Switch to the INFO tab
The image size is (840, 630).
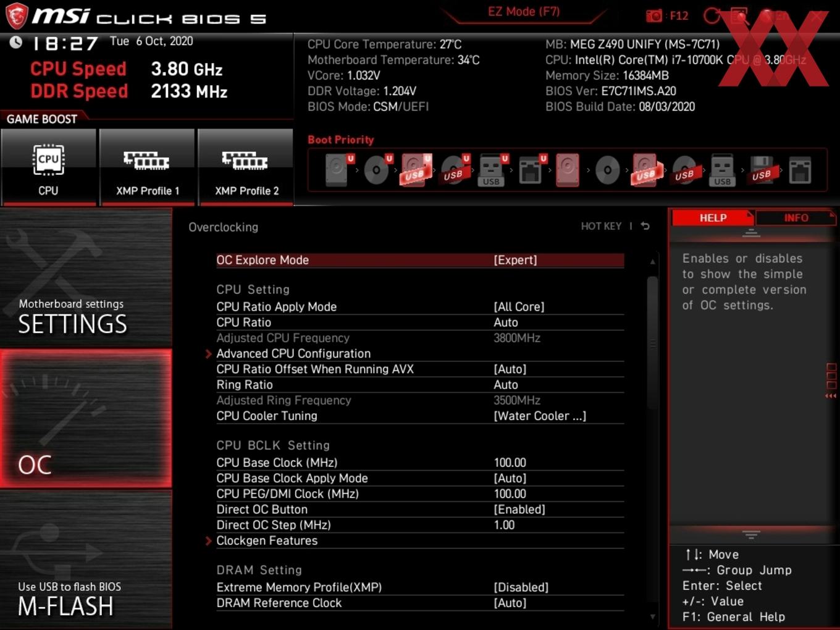pos(796,218)
